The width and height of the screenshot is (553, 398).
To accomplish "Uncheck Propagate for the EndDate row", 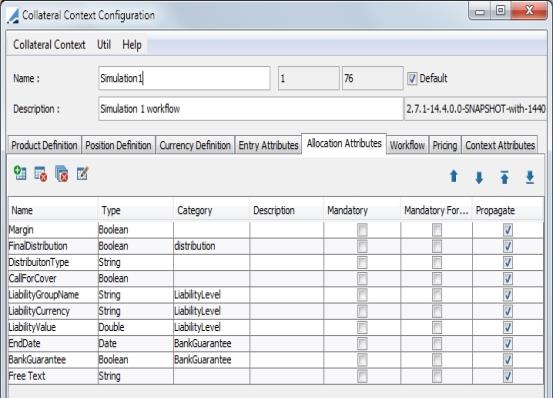I will point(508,343).
